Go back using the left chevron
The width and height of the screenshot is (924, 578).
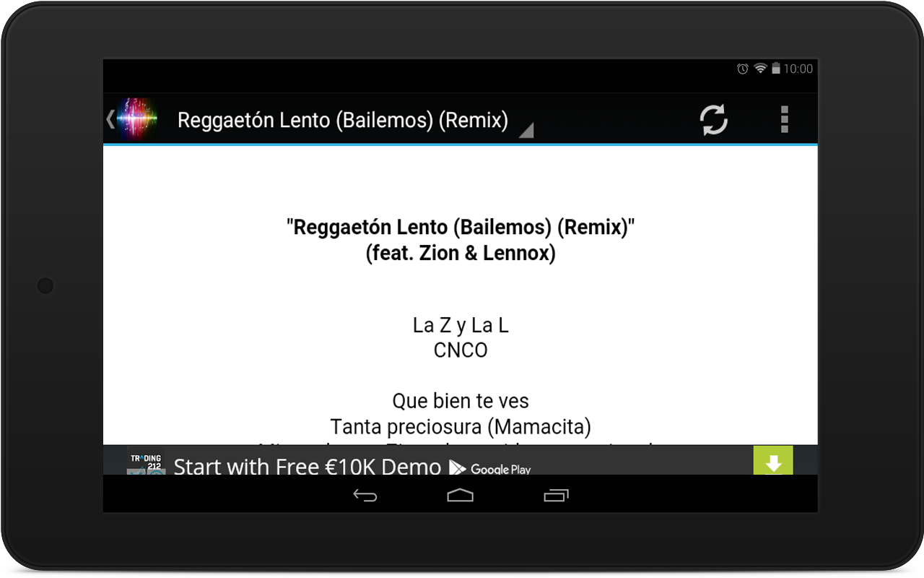[110, 119]
